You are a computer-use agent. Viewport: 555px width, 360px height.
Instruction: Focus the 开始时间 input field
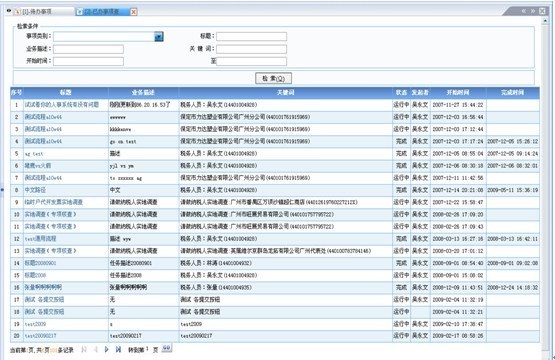point(88,61)
